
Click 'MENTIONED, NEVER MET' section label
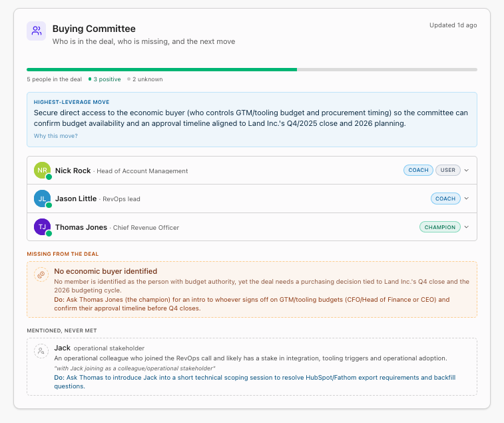(x=62, y=330)
